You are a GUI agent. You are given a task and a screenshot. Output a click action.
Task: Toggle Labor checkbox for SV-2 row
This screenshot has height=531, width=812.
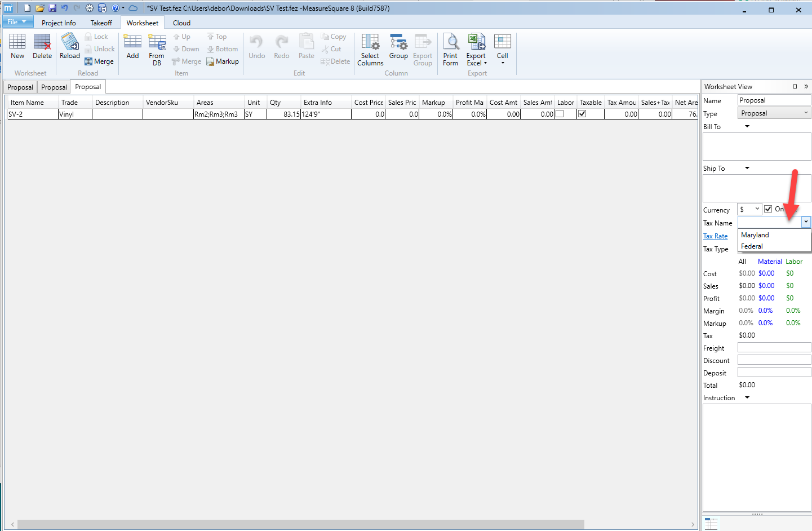click(560, 113)
